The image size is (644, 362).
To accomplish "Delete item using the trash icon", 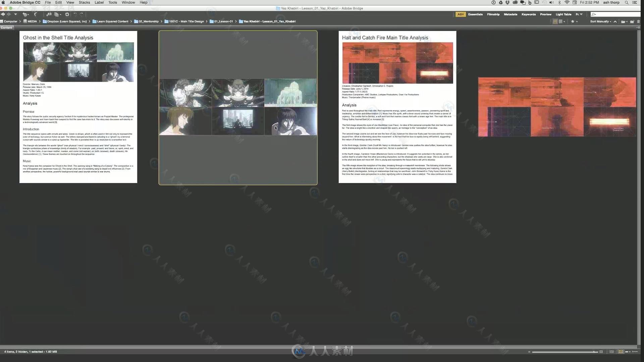I will point(639,21).
